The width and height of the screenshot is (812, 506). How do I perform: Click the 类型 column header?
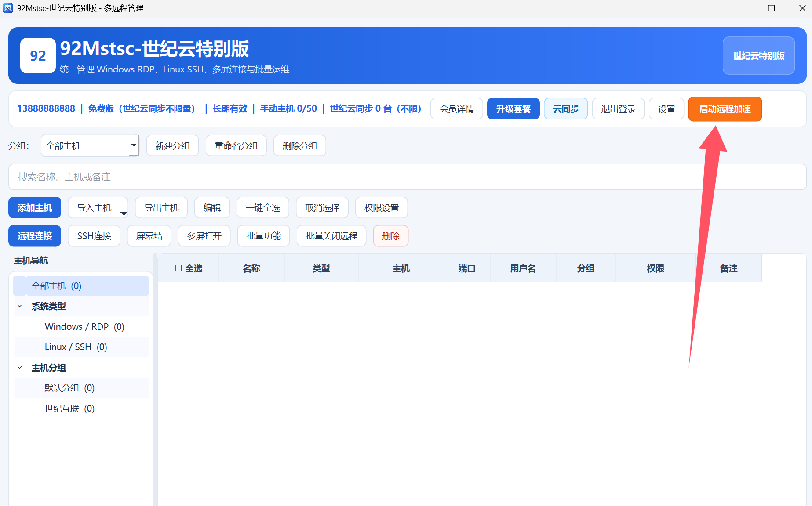321,268
